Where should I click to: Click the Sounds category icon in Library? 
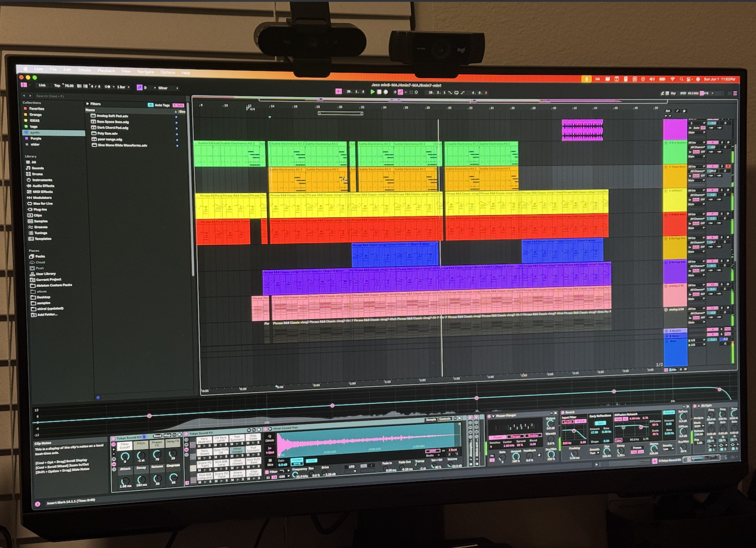tap(28, 168)
